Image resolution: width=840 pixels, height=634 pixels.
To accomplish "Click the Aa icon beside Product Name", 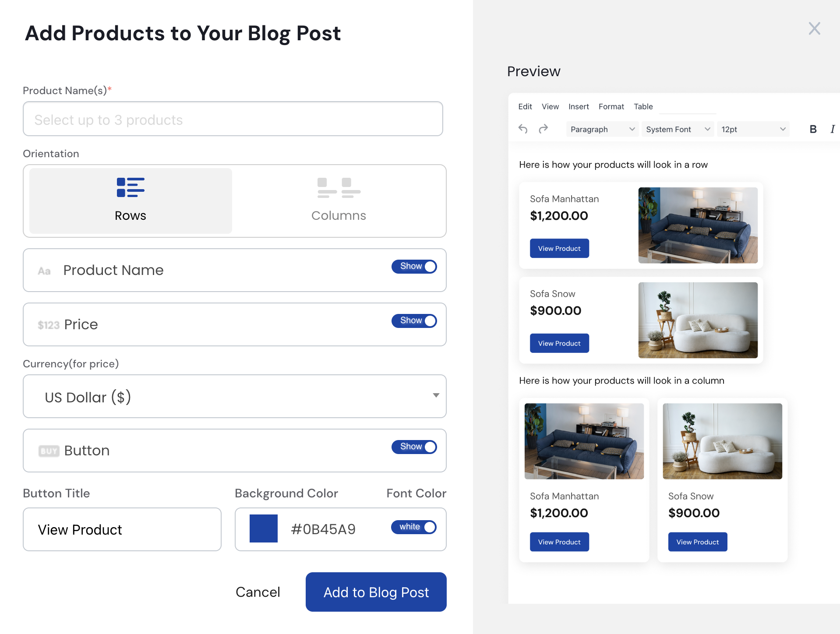I will pyautogui.click(x=44, y=271).
